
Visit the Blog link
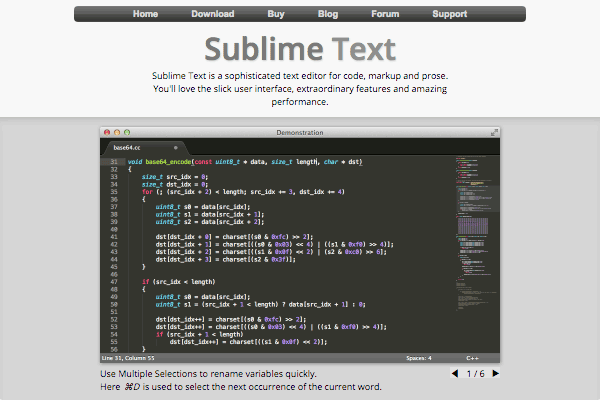click(x=328, y=14)
